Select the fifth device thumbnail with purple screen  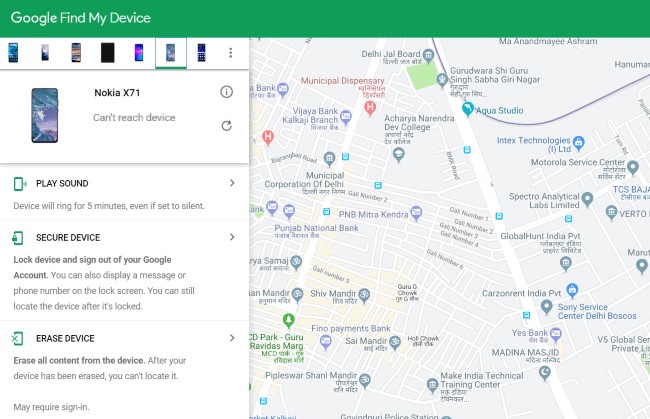(139, 53)
